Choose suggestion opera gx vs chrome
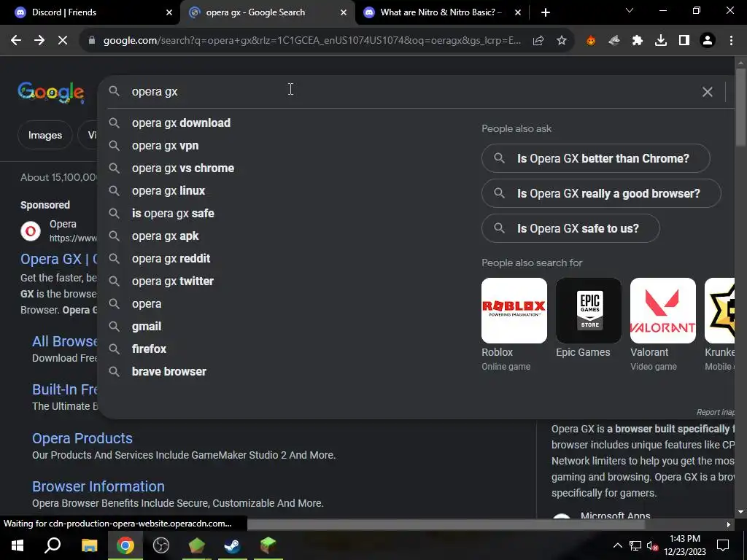The image size is (747, 560). click(183, 168)
